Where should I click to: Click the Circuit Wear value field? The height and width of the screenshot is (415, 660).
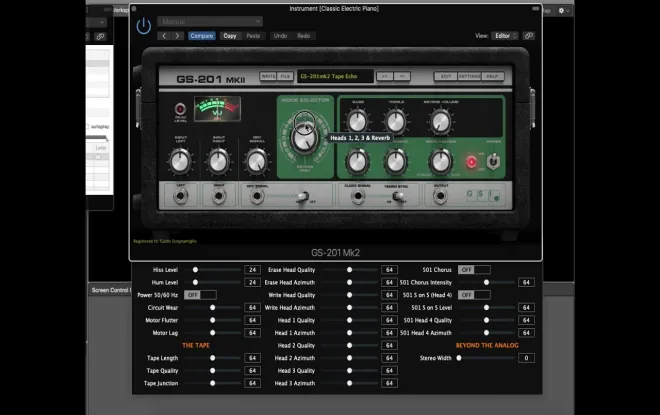click(x=252, y=308)
